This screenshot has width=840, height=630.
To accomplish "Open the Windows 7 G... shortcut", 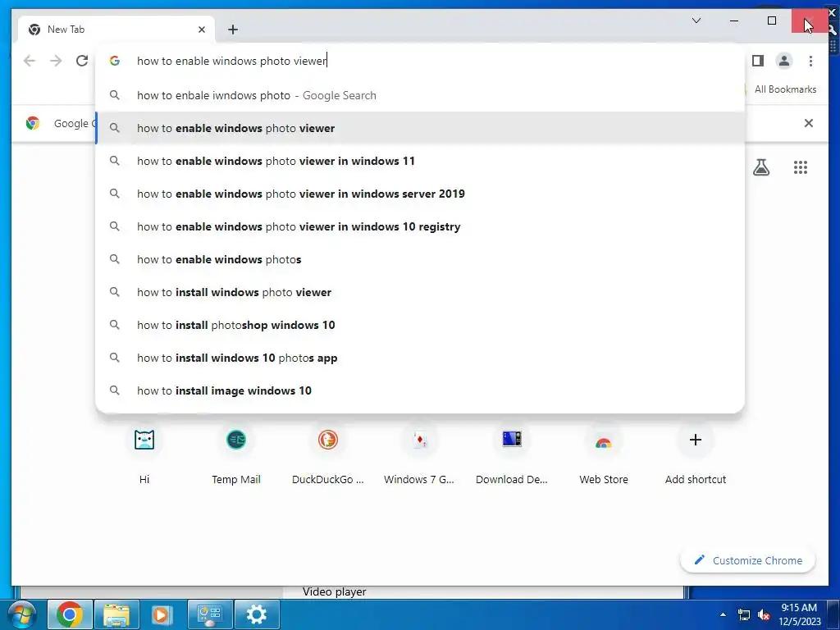I will (x=419, y=454).
